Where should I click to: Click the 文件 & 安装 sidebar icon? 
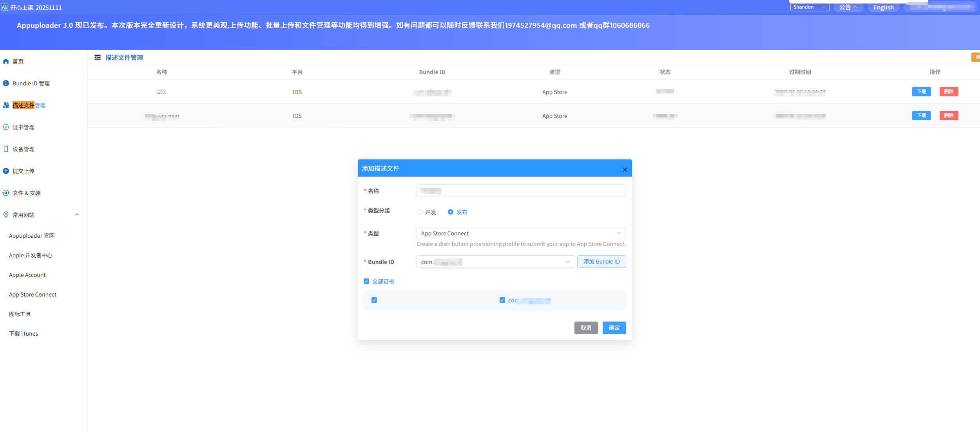point(6,193)
